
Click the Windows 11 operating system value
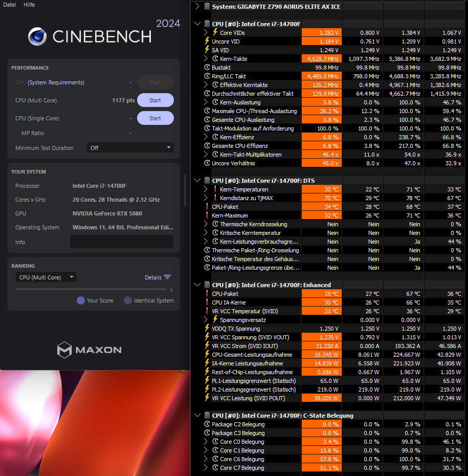pos(123,227)
